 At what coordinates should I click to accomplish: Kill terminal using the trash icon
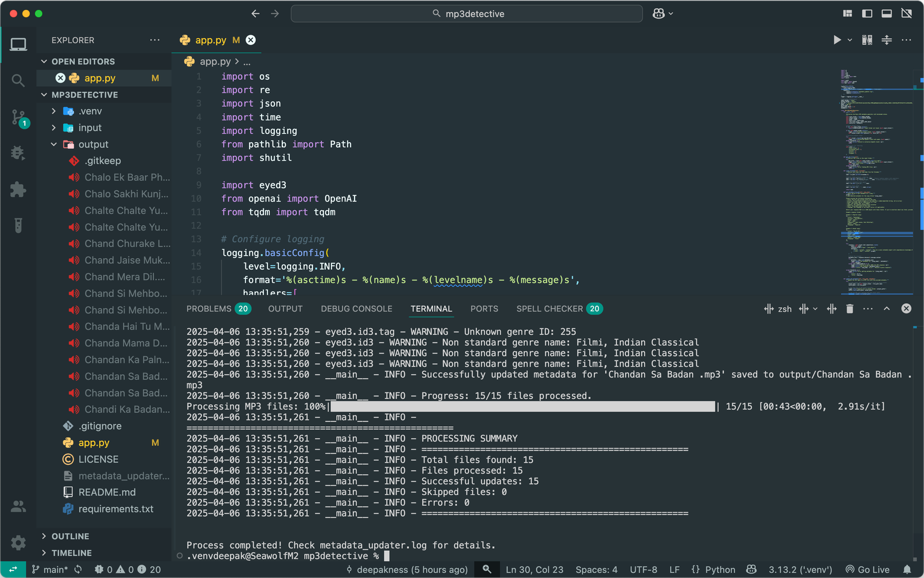coord(850,309)
